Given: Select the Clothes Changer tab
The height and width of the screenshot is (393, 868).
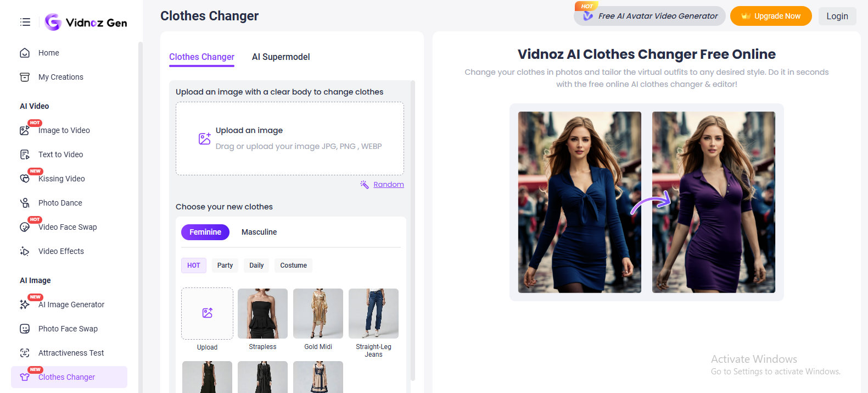Looking at the screenshot, I should (201, 57).
